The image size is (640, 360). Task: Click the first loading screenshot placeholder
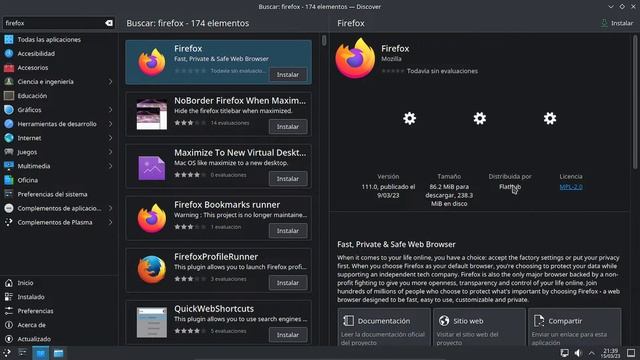[409, 118]
